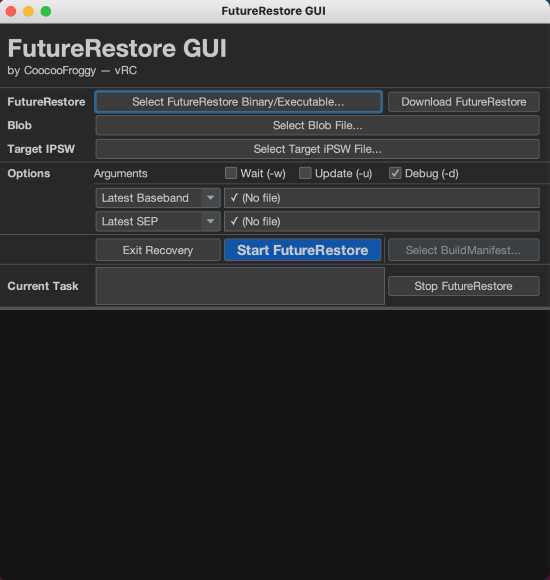
Task: Click Select FutureRestore Binary/Executable button
Action: (x=238, y=102)
